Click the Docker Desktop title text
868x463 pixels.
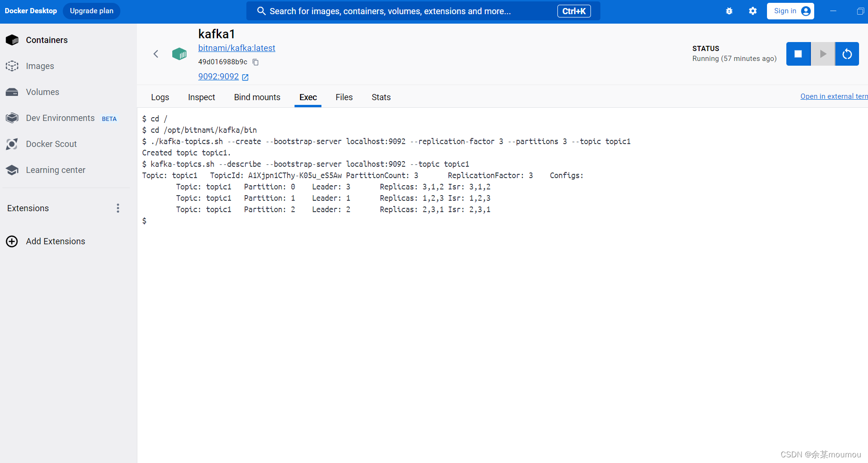[x=31, y=11]
